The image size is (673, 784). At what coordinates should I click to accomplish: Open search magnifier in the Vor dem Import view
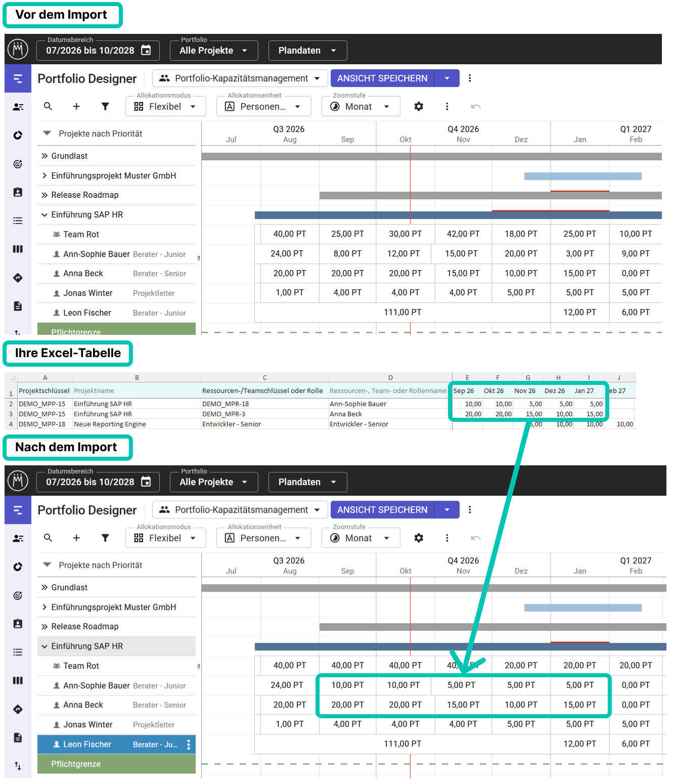tap(48, 106)
